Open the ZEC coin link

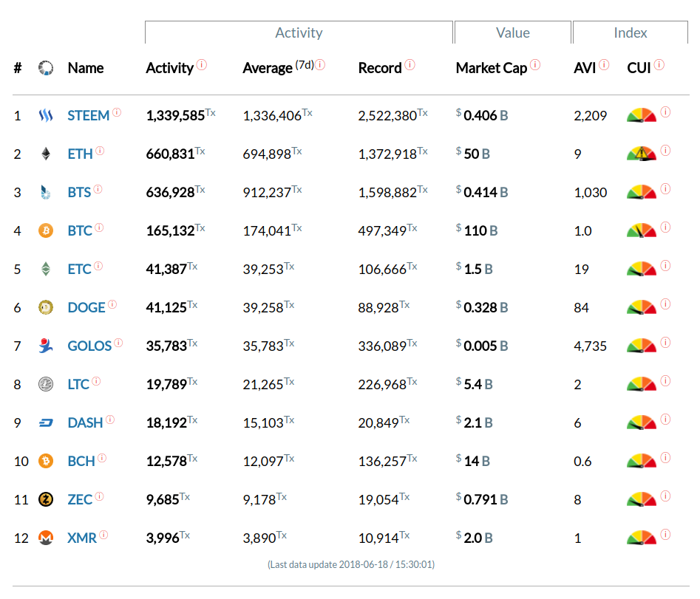pos(80,499)
